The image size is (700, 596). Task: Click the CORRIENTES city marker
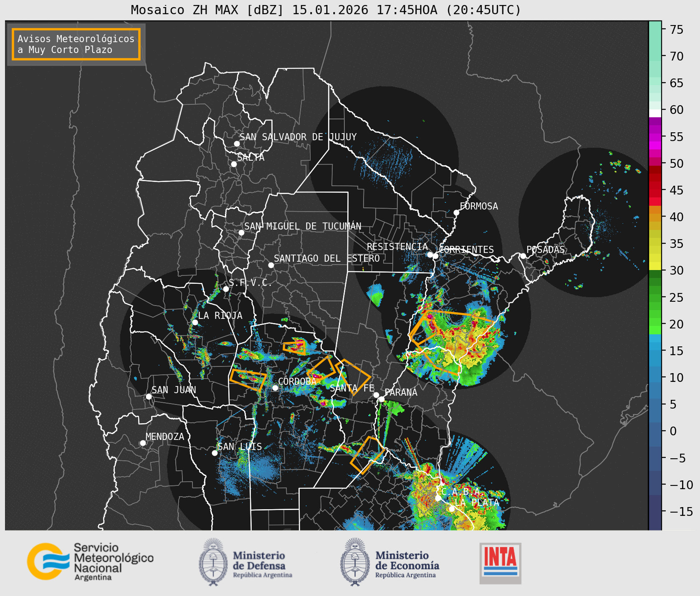pyautogui.click(x=435, y=256)
